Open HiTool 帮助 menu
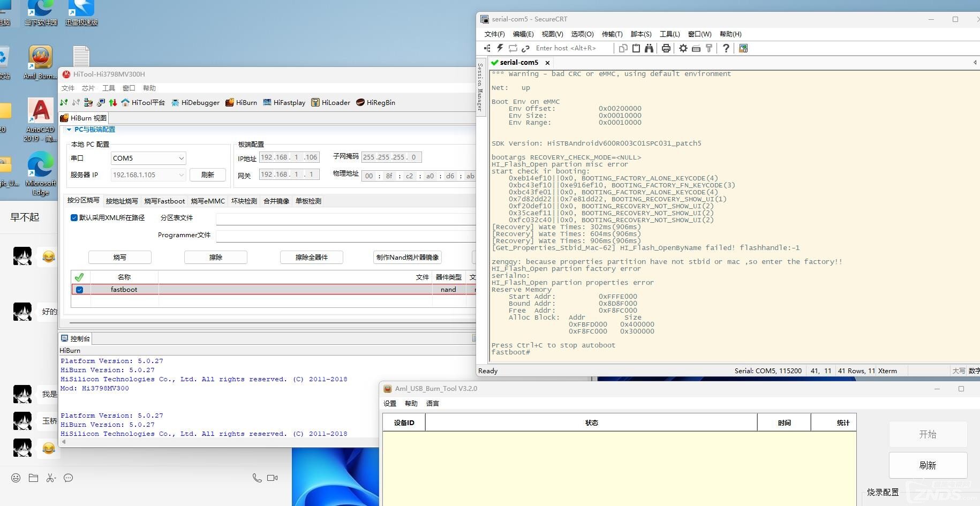 tap(149, 88)
